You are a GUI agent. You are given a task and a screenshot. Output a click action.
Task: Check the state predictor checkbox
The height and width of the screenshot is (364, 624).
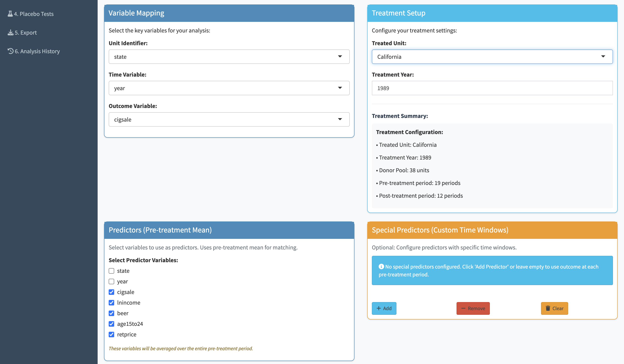[x=111, y=271]
